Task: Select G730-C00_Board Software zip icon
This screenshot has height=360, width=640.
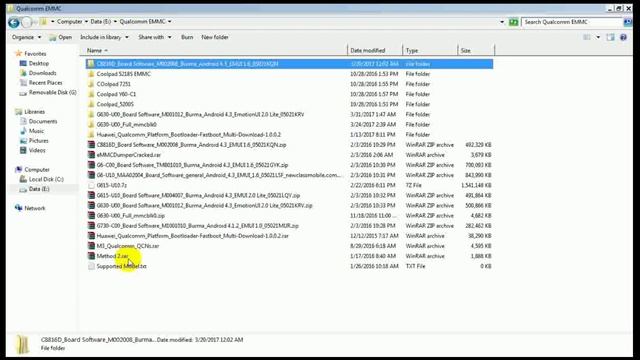Action: click(91, 226)
